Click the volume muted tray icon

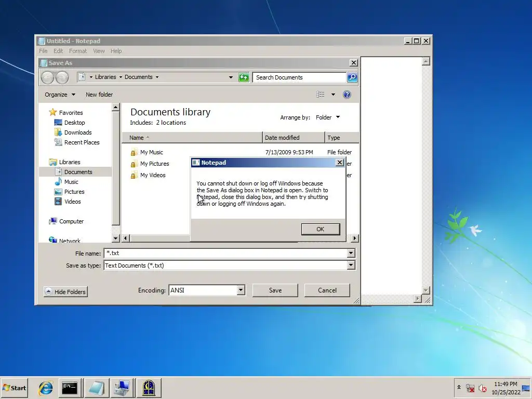pos(483,388)
